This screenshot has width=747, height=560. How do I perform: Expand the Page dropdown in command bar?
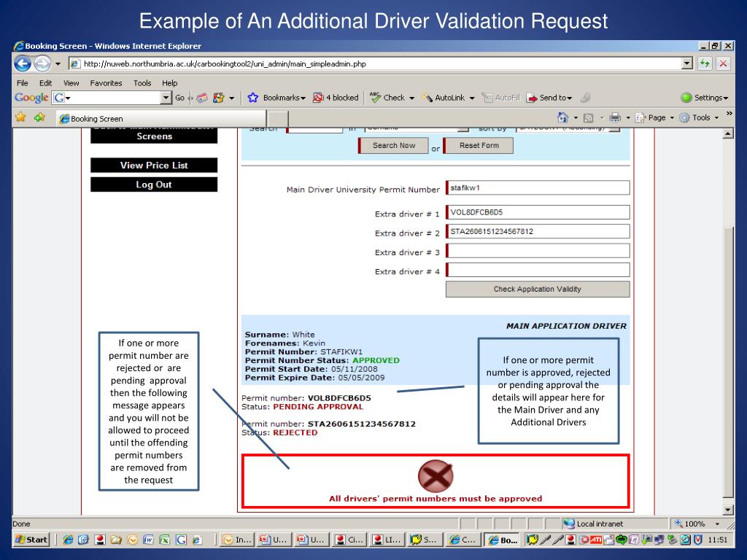(x=672, y=117)
